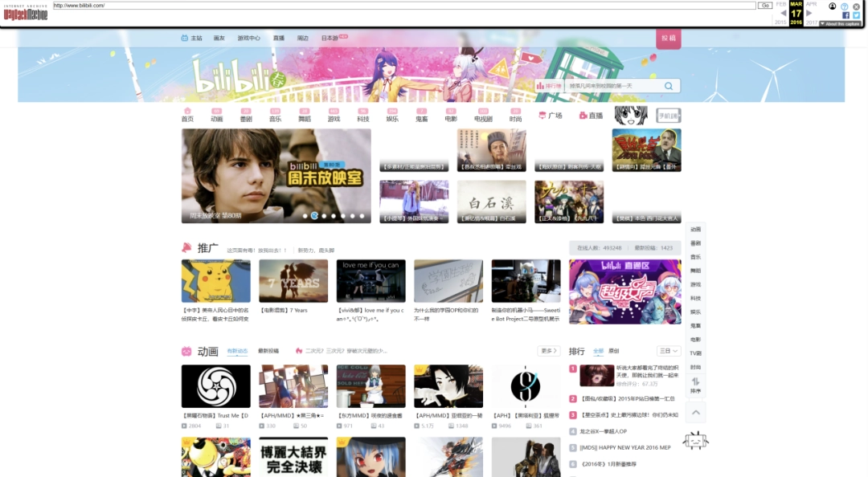
Task: Click the manga face avatar image
Action: click(x=631, y=115)
